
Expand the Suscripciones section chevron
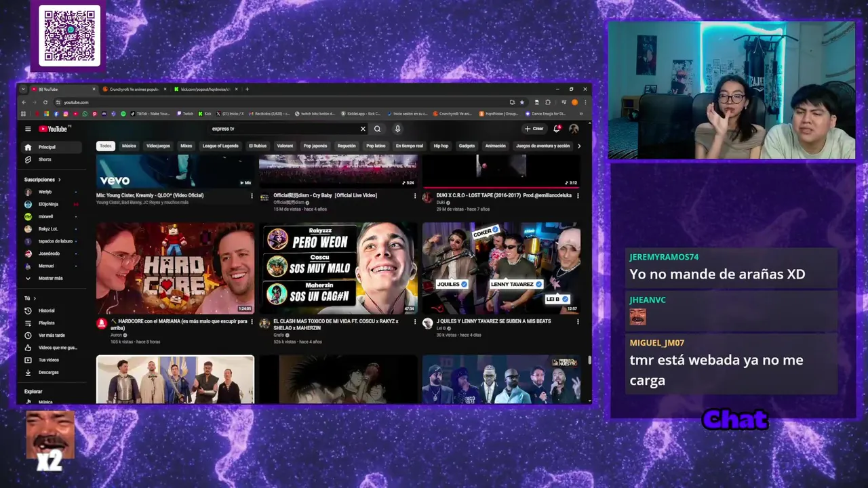click(x=59, y=180)
